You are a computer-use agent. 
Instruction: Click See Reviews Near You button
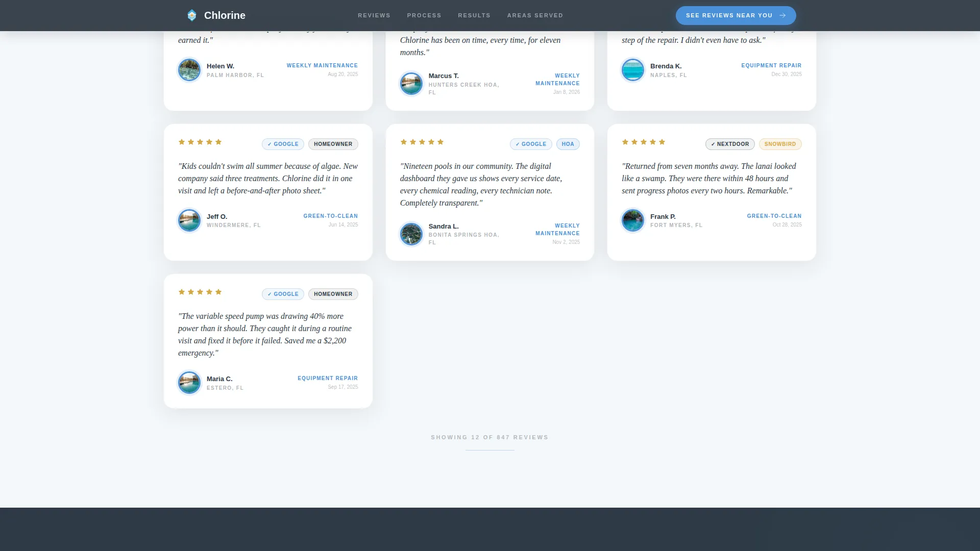tap(736, 15)
